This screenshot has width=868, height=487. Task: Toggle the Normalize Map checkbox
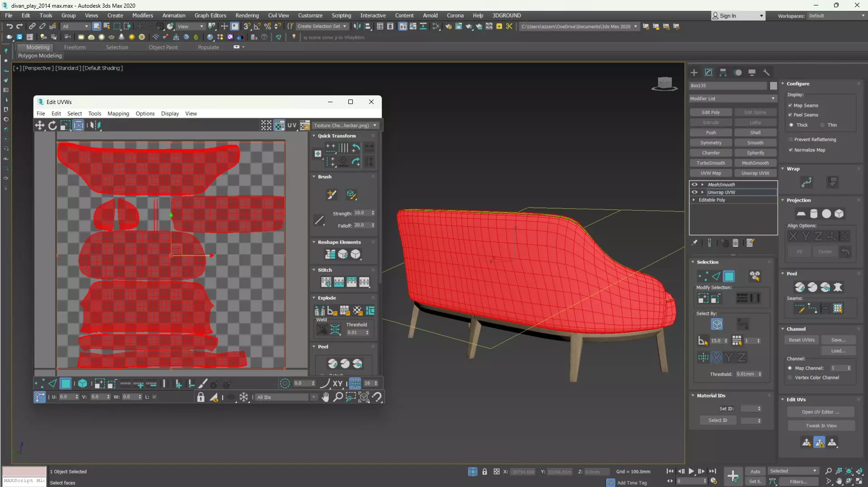tap(791, 150)
